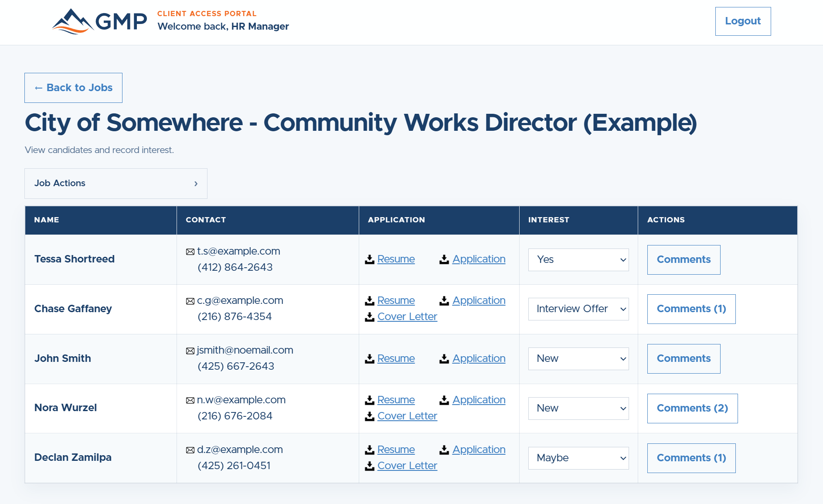823x504 pixels.
Task: Click the GMP mountain logo
Action: [x=99, y=21]
